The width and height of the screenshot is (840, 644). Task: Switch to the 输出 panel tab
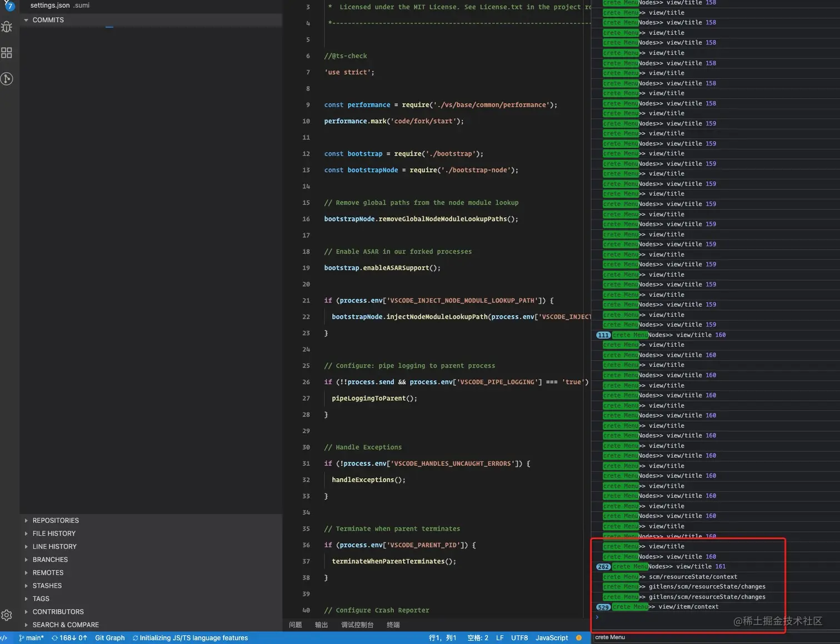tap(321, 625)
